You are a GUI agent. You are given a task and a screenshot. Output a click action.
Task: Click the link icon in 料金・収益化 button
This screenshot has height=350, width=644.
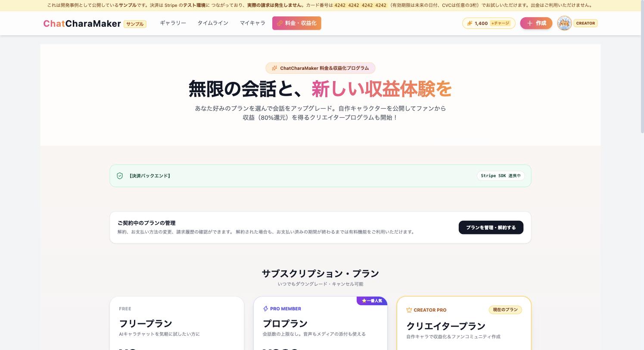(280, 23)
